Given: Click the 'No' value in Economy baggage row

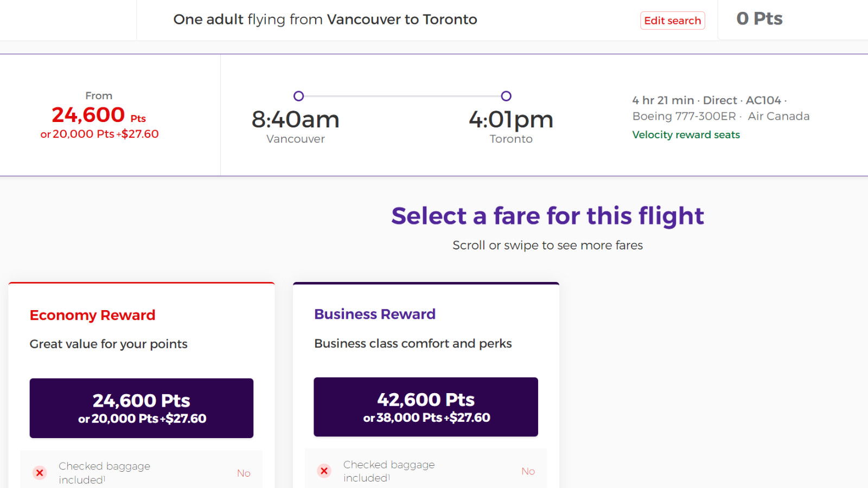Looking at the screenshot, I should tap(244, 473).
